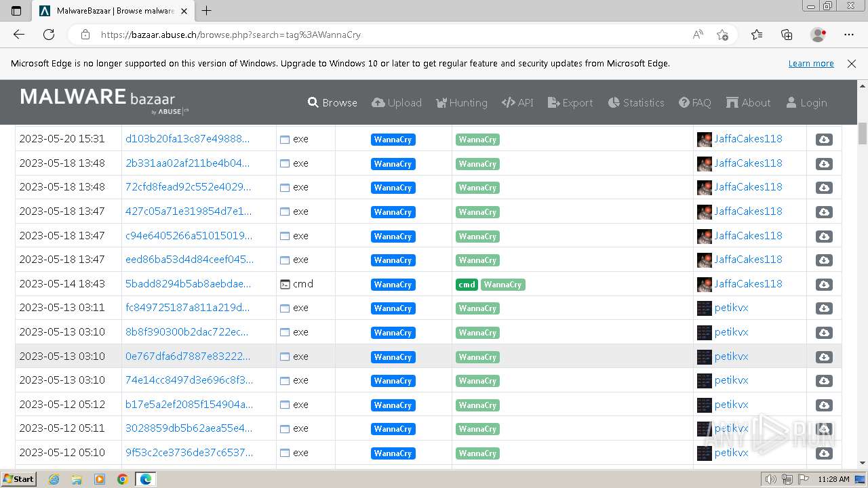This screenshot has width=868, height=488.
Task: Download sample 74e14cc8497d3e696c8f3
Action: pos(824,381)
